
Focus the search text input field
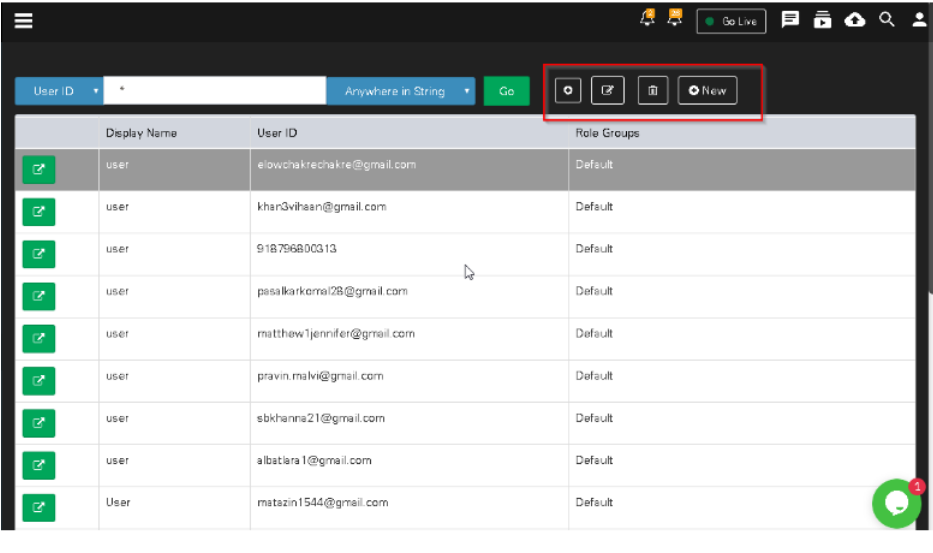[x=215, y=90]
